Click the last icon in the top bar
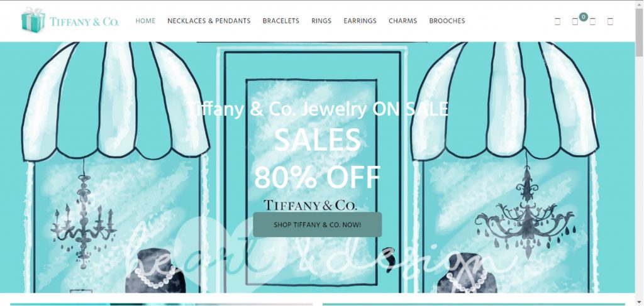644x306 pixels. click(x=610, y=22)
